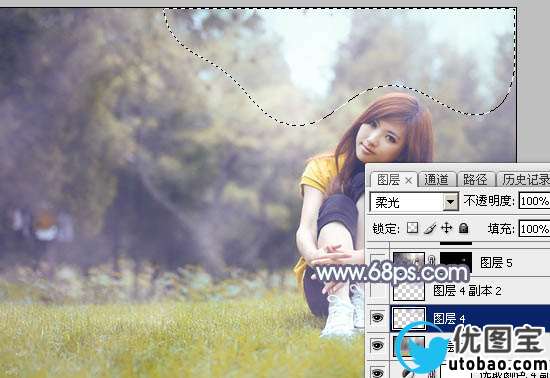The image size is (550, 378).
Task: Show hidden 图层 4 副本 2 layer
Action: tap(377, 290)
